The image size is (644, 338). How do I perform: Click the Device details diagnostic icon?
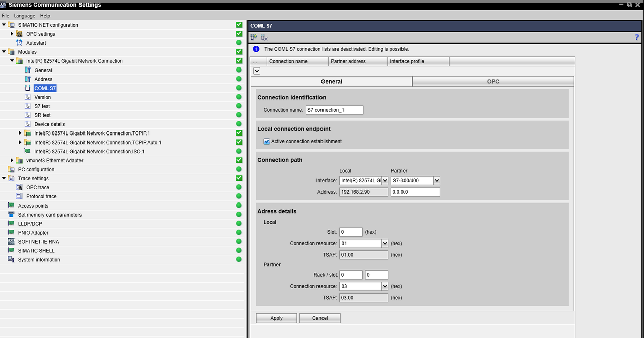[28, 124]
